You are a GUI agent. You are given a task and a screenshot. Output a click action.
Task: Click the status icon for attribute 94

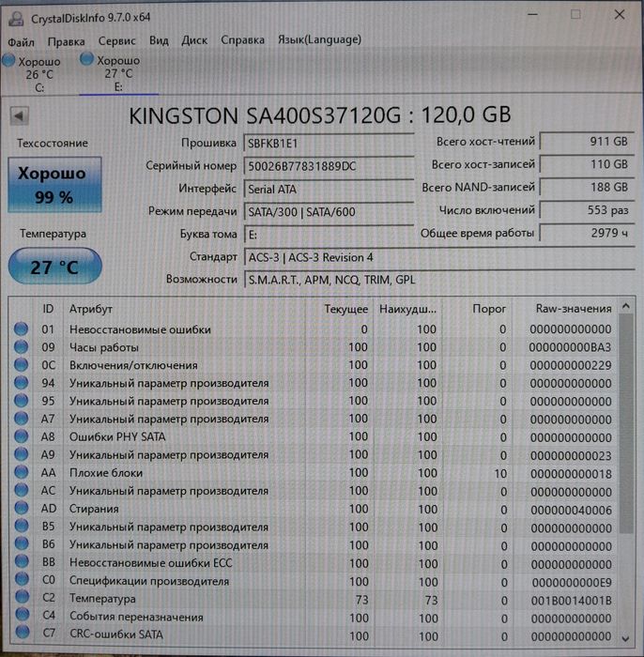[21, 383]
